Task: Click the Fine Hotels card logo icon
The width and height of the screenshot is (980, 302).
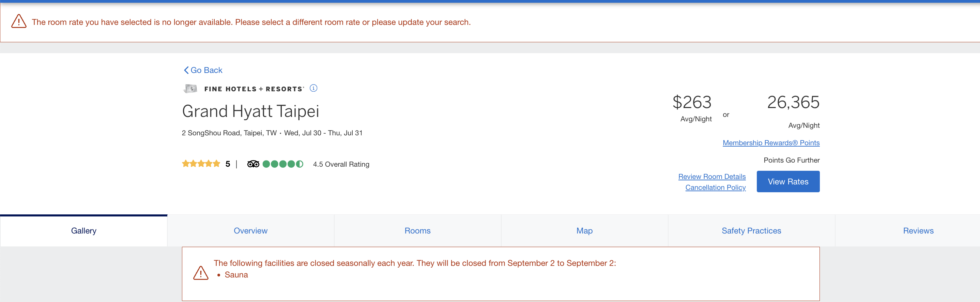Action: (190, 89)
